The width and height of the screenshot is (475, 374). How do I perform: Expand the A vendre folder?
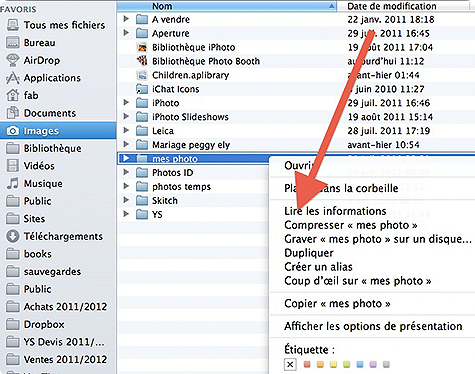click(x=126, y=19)
